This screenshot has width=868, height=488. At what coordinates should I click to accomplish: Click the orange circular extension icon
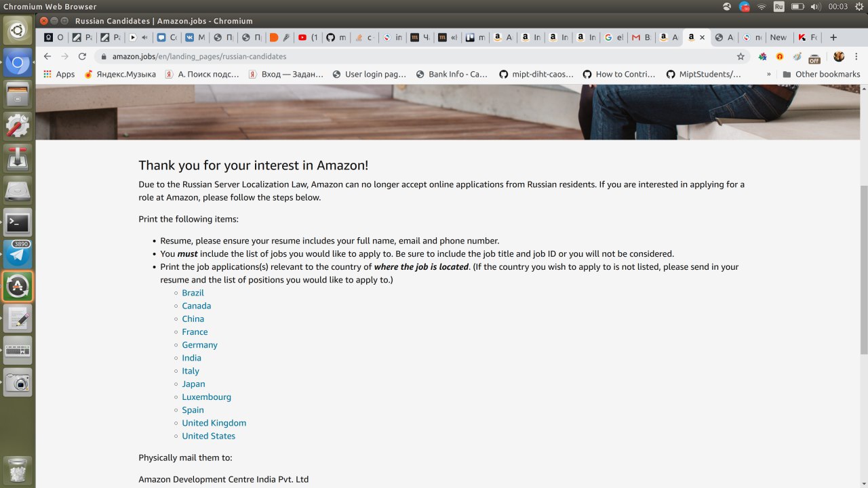[x=780, y=56]
